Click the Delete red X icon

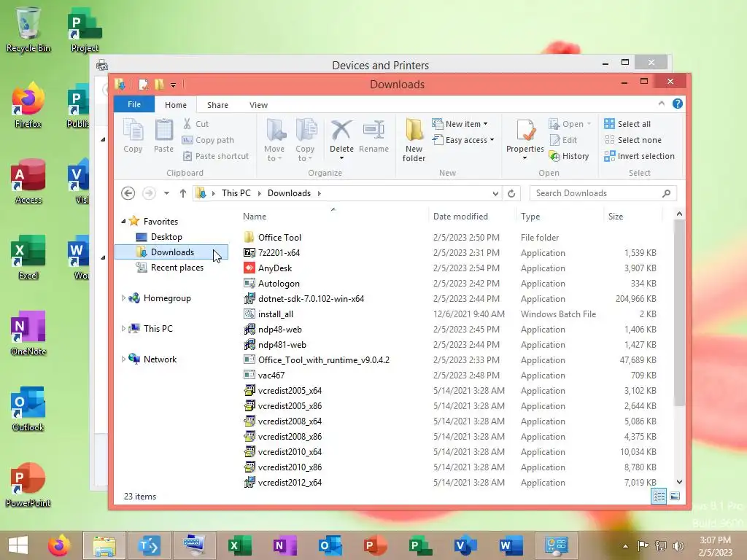pos(341,130)
